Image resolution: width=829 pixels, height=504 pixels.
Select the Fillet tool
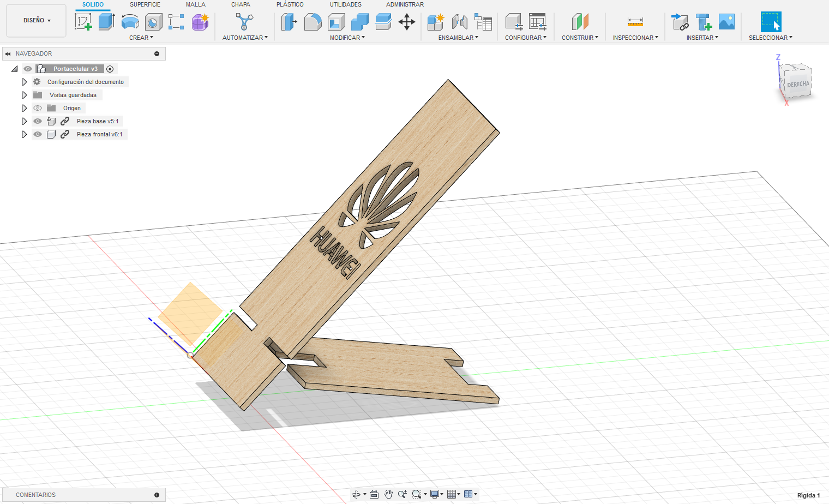tap(313, 22)
